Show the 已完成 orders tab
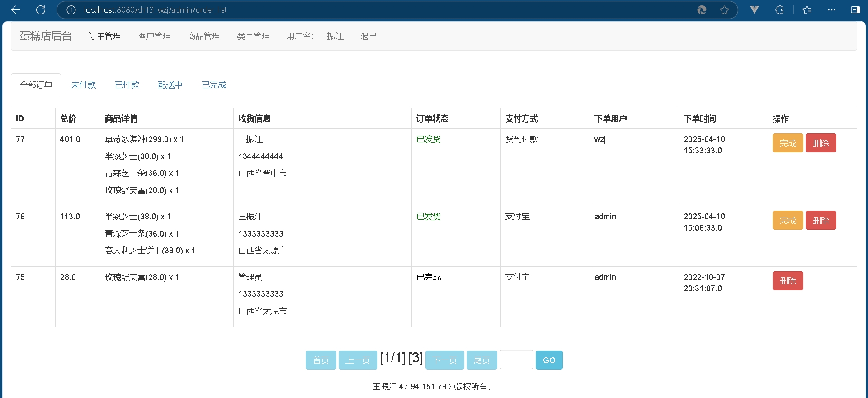The image size is (868, 398). pos(214,85)
